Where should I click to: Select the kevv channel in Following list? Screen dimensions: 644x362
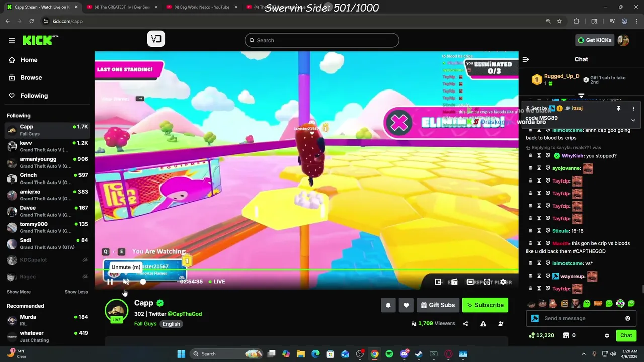(47, 146)
